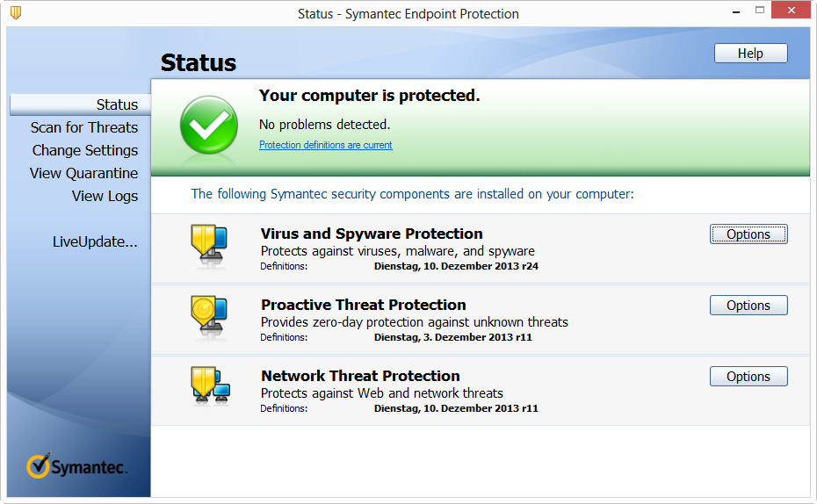Click the Virus and Spyware Protection shield icon
The height and width of the screenshot is (504, 817).
coord(209,247)
